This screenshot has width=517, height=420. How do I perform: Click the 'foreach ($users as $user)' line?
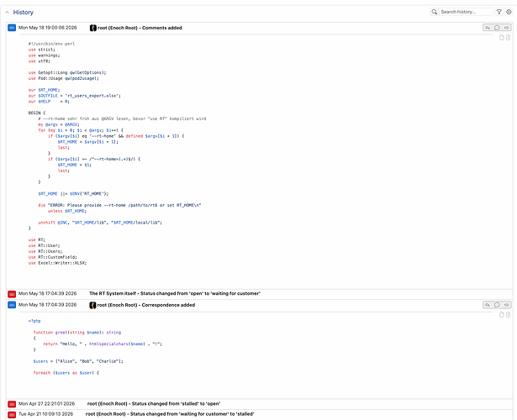coord(66,373)
